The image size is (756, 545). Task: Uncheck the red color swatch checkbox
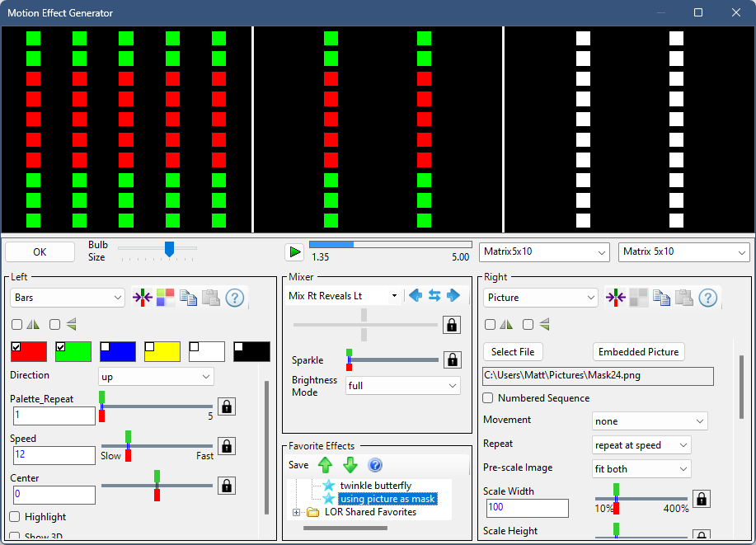pos(16,347)
